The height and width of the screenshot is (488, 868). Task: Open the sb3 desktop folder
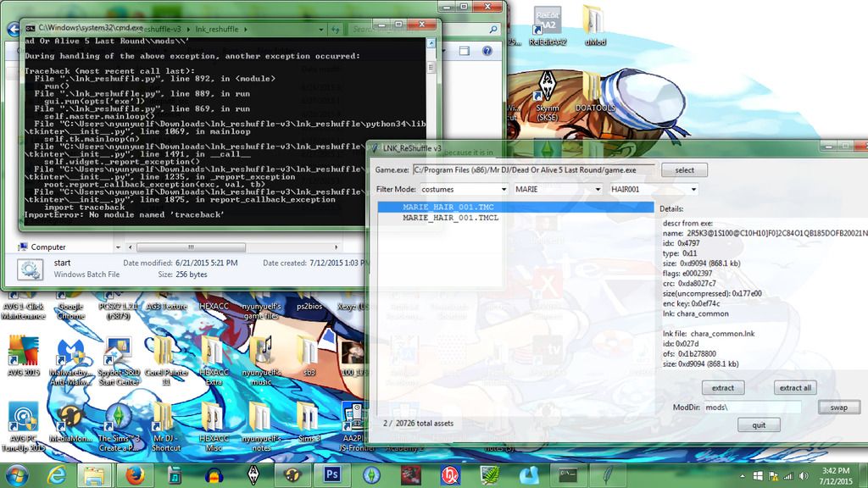309,356
